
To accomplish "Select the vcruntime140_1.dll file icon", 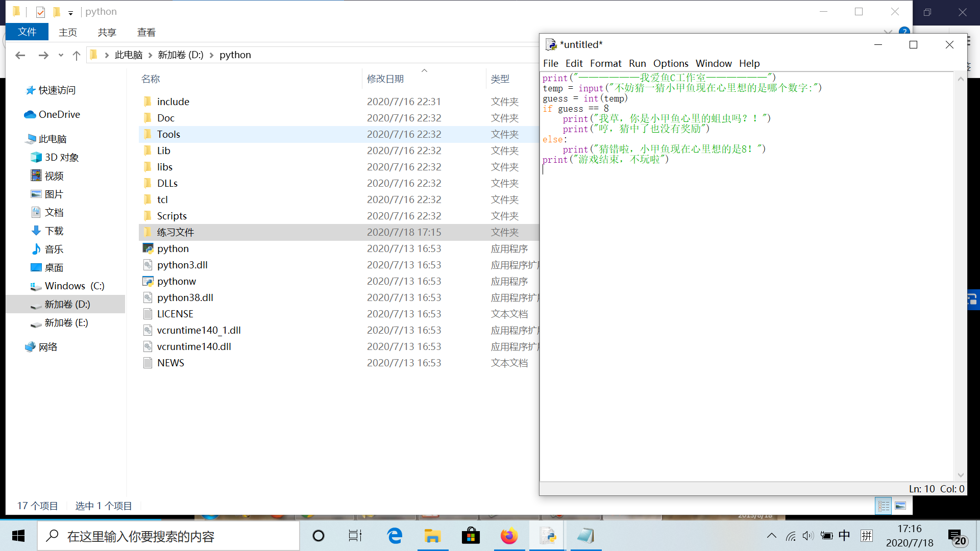I will (148, 330).
